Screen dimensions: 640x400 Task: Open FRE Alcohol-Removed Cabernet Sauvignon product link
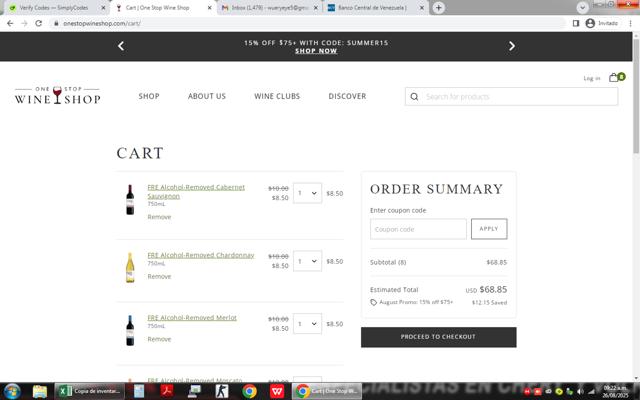coord(196,191)
